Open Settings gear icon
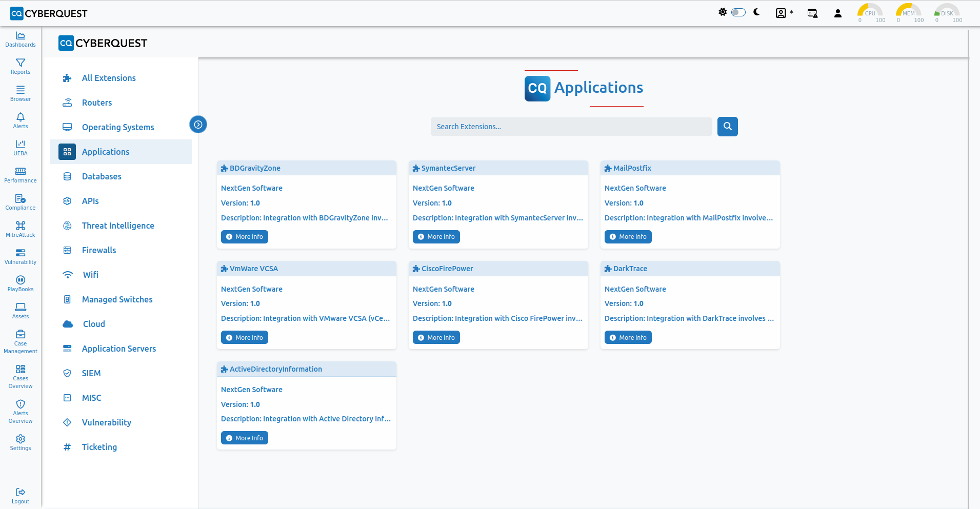This screenshot has height=509, width=980. 21,439
